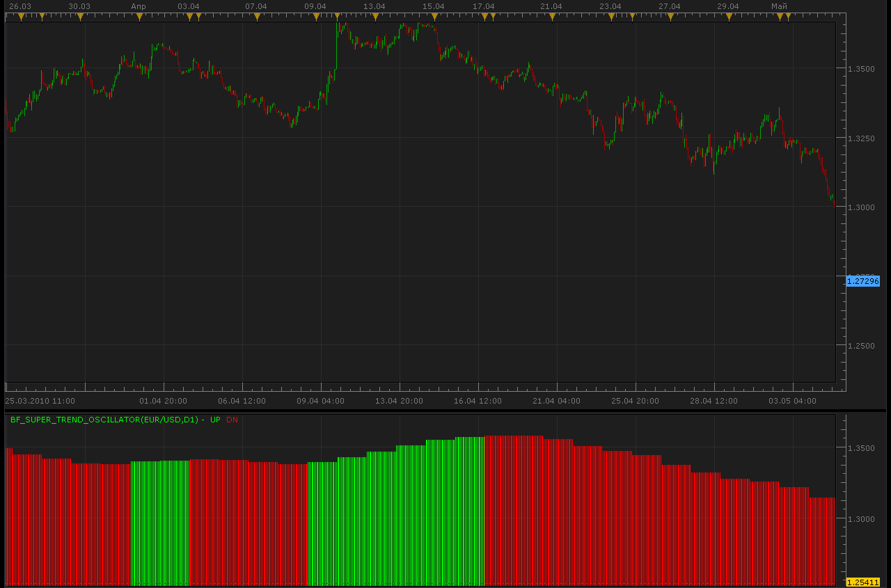The height and width of the screenshot is (588, 891).
Task: Click the green UP legend label
Action: point(215,420)
